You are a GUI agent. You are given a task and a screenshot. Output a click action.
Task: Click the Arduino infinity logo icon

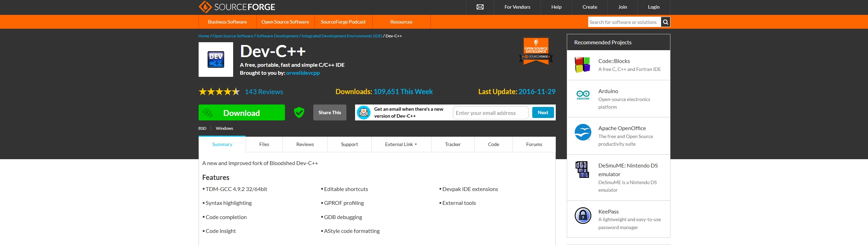point(583,95)
